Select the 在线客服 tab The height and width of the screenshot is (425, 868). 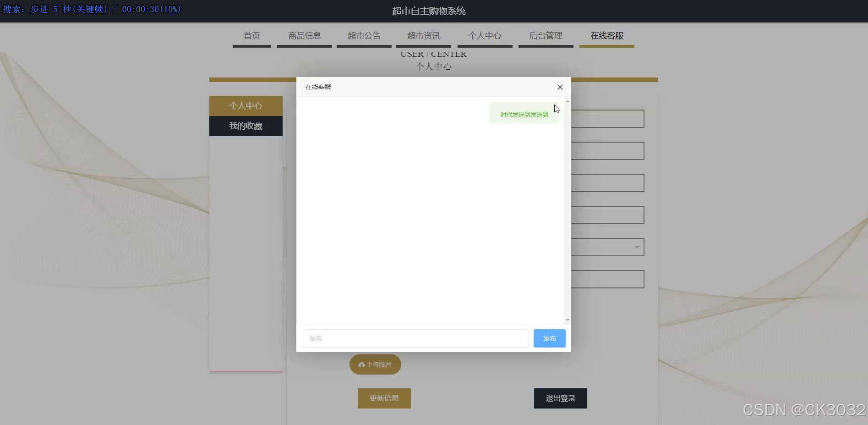pyautogui.click(x=606, y=36)
